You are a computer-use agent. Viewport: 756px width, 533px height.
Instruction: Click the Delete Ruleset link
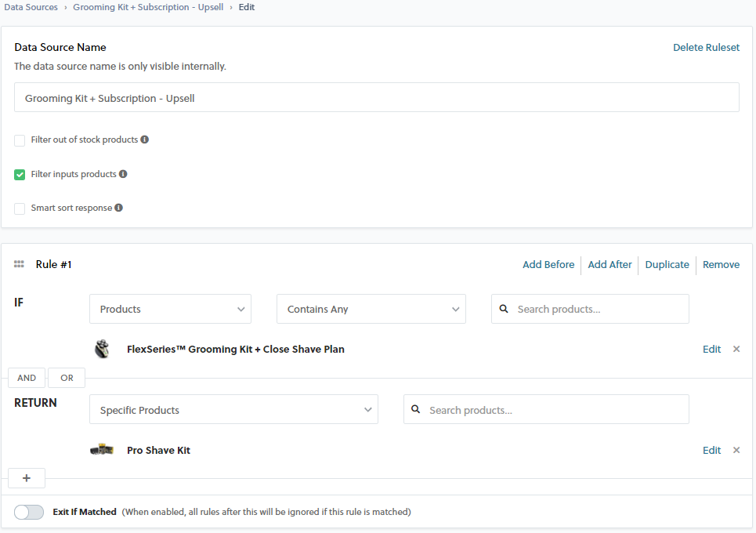click(706, 47)
